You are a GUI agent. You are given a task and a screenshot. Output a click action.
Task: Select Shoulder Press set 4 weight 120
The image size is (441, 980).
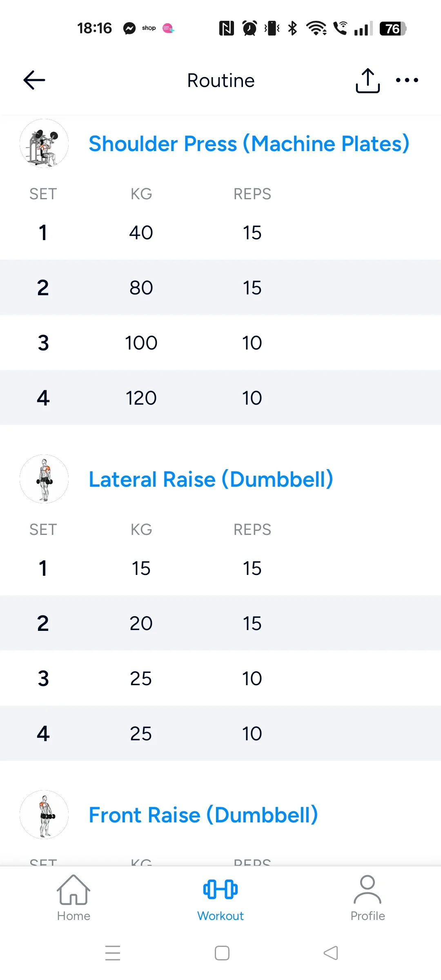point(141,398)
